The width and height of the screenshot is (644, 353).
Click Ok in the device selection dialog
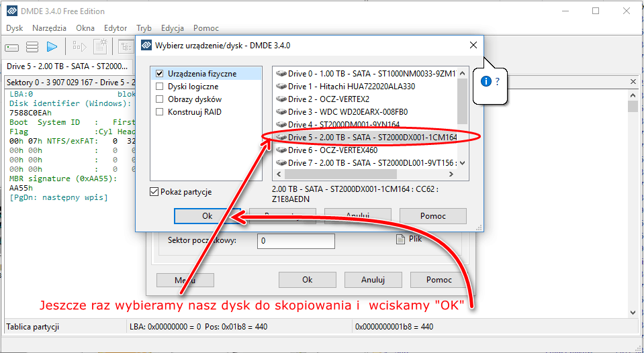coord(207,216)
